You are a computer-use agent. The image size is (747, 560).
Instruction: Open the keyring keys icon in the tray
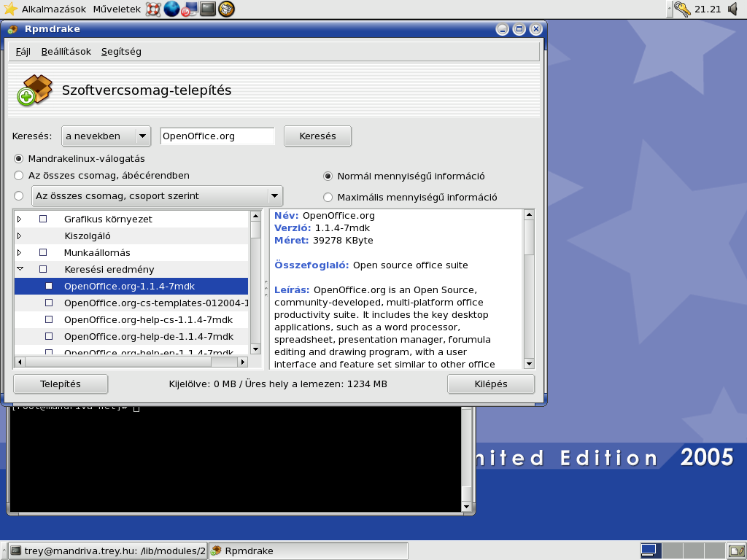682,9
